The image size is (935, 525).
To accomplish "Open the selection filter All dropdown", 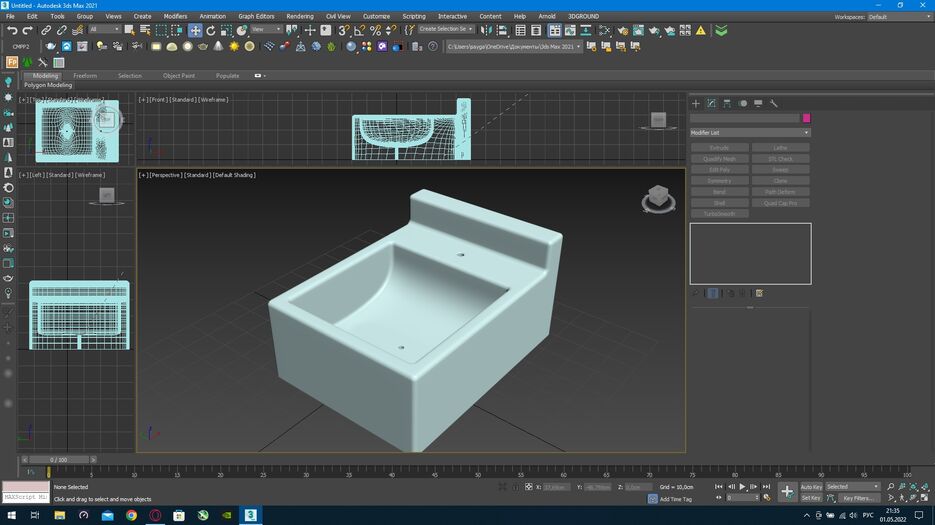I will click(x=104, y=29).
